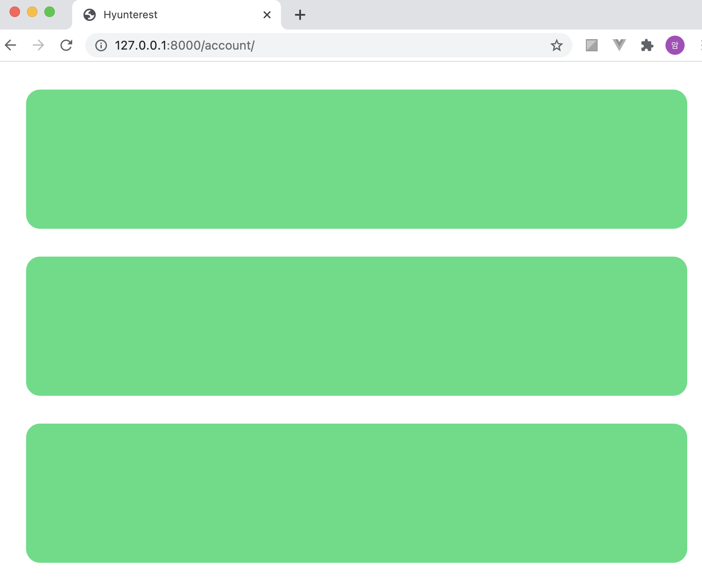Open the Vue devtools extension icon
702x588 pixels.
pyautogui.click(x=619, y=45)
